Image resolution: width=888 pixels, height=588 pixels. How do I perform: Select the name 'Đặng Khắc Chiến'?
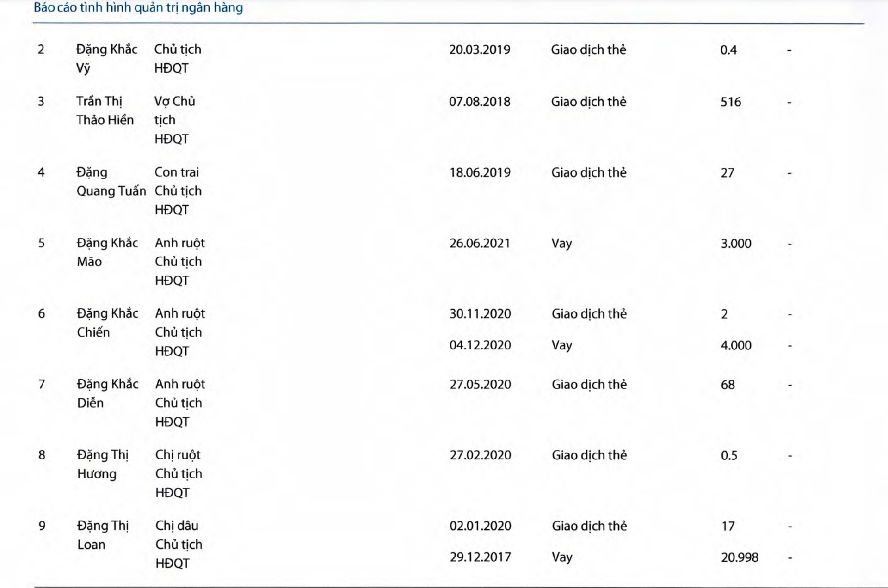pyautogui.click(x=107, y=323)
